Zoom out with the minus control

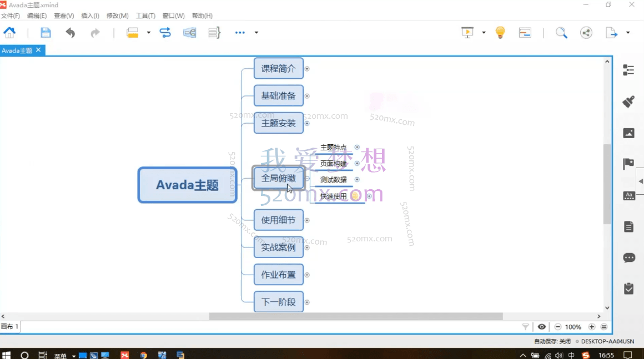[x=558, y=327]
